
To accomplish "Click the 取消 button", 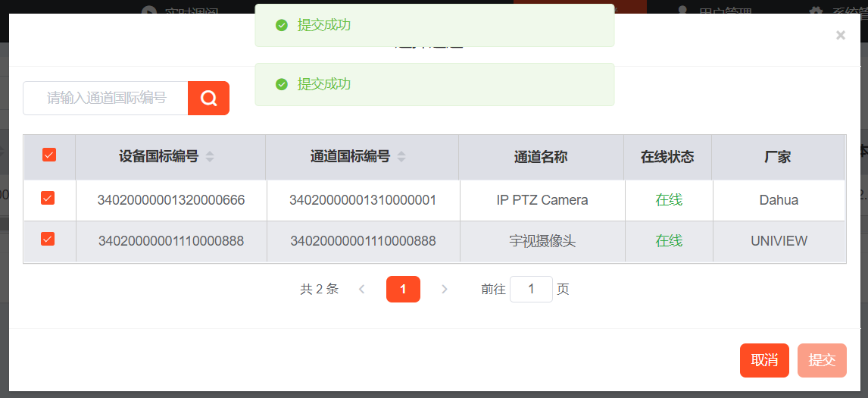I will pos(764,360).
